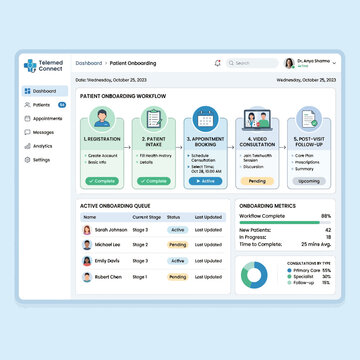Click the Patients count badge

tap(62, 105)
